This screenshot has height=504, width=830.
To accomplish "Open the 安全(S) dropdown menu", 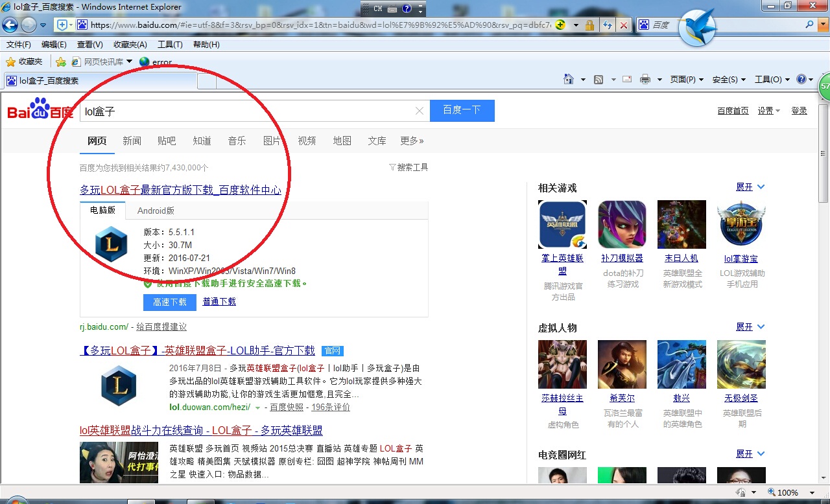I will pos(729,79).
